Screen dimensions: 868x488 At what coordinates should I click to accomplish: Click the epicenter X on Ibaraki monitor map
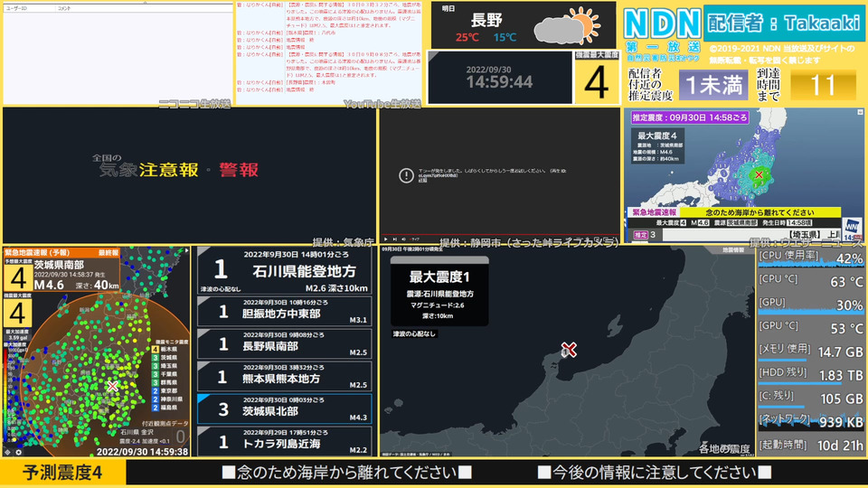113,386
